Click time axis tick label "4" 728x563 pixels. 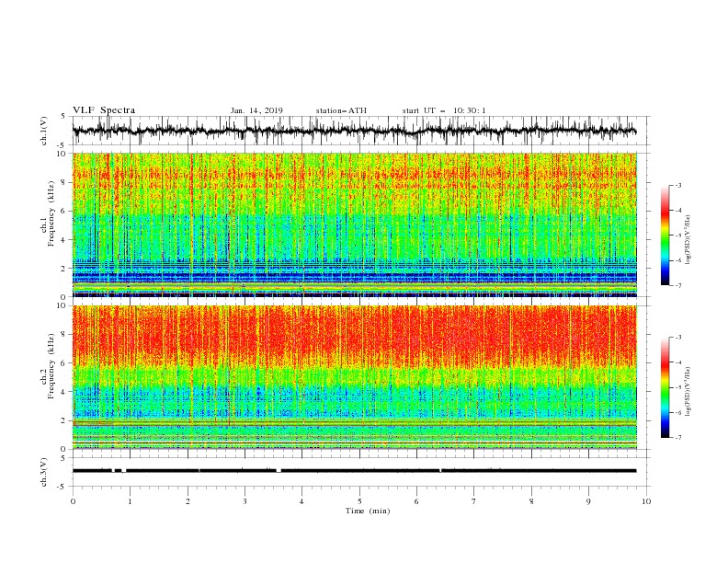301,501
